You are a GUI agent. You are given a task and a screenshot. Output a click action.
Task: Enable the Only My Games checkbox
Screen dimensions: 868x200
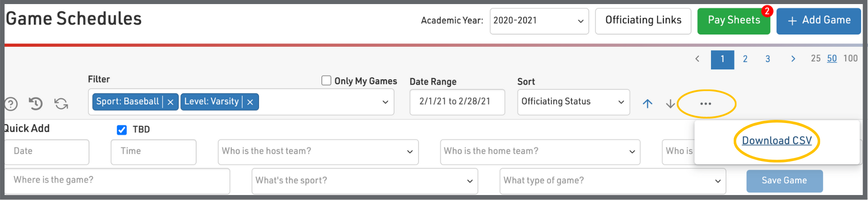[x=326, y=81]
